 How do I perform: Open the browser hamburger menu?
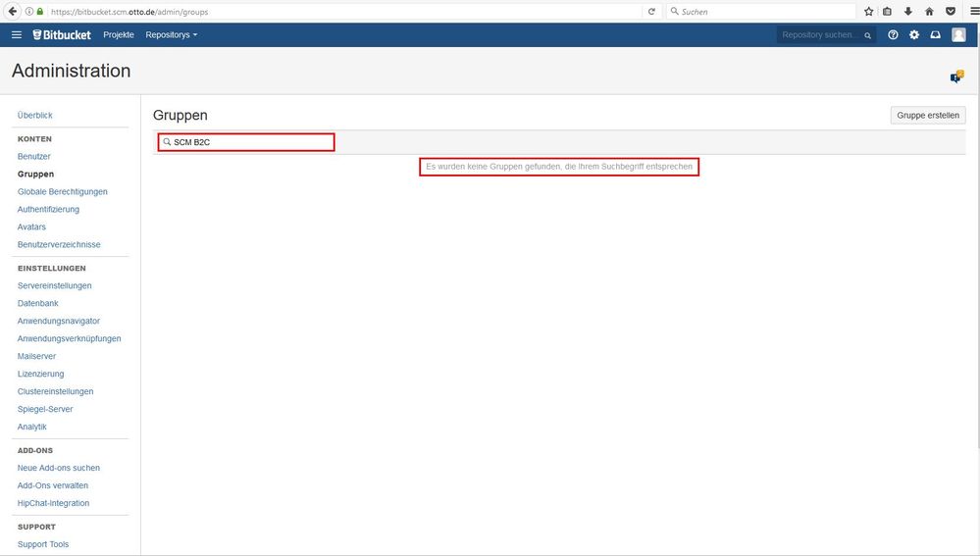pos(974,11)
